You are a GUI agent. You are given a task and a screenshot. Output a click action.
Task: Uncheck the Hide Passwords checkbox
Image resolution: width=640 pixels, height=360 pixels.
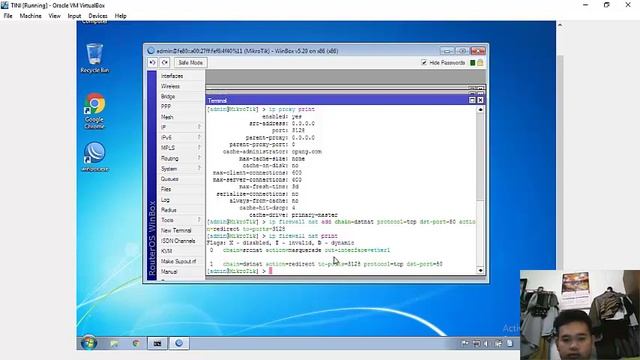point(424,62)
